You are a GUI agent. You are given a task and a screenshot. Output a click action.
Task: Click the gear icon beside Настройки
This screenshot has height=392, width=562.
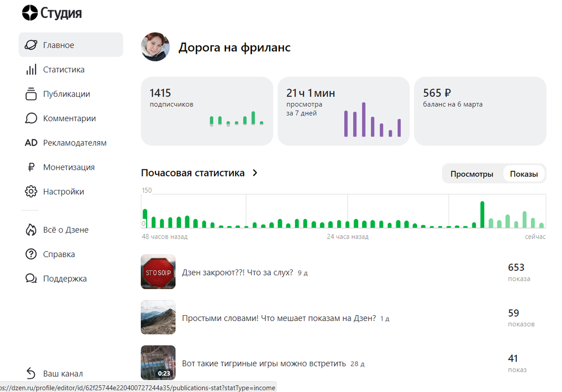(31, 191)
